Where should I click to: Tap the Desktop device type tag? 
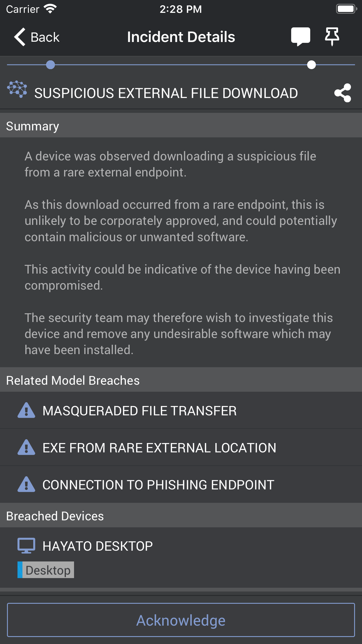[45, 570]
